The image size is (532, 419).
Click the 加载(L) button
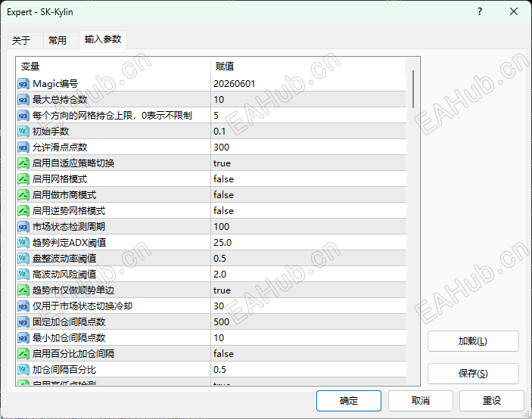coord(473,341)
